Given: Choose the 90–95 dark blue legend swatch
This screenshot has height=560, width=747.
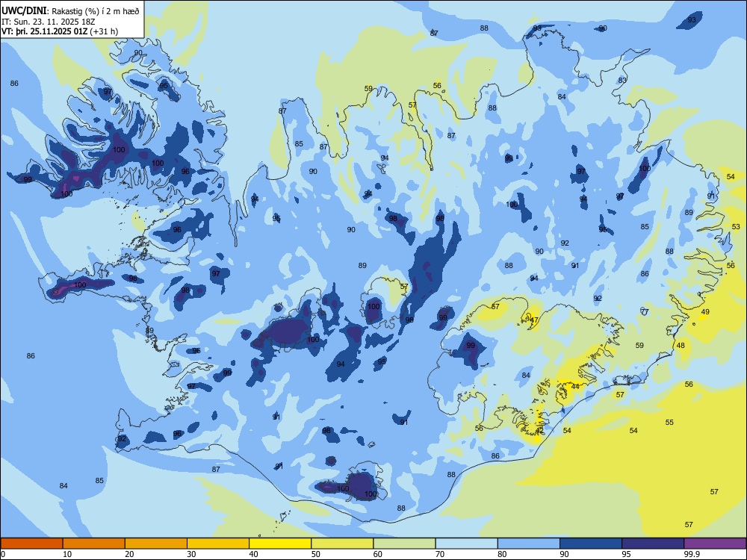Looking at the screenshot, I should pyautogui.click(x=591, y=544).
